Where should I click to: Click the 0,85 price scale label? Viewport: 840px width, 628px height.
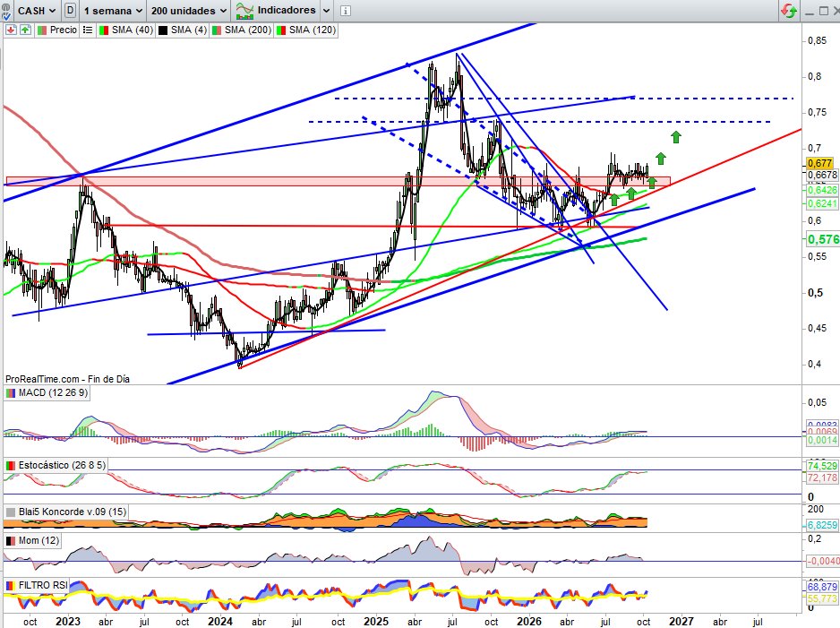817,40
